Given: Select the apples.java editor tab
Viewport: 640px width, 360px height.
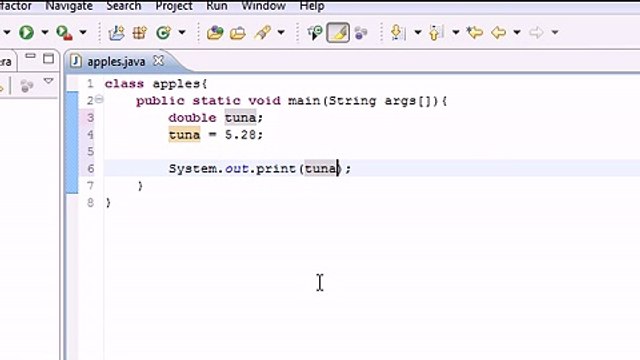Looking at the screenshot, I should click(116, 62).
